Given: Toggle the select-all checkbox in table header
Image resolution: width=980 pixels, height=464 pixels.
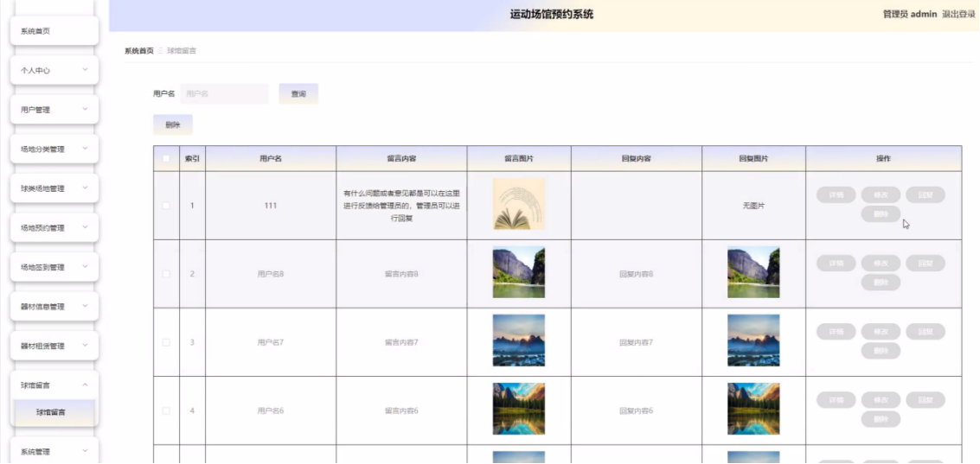Looking at the screenshot, I should click(166, 159).
